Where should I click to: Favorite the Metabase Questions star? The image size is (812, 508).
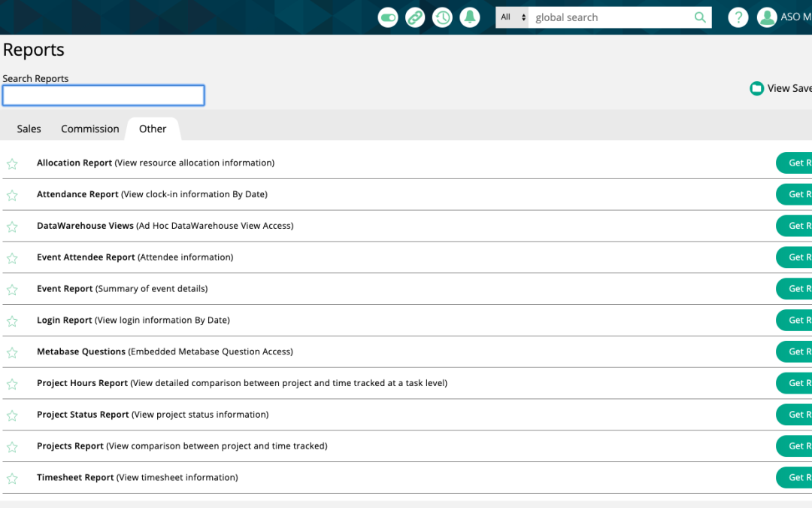(x=13, y=353)
